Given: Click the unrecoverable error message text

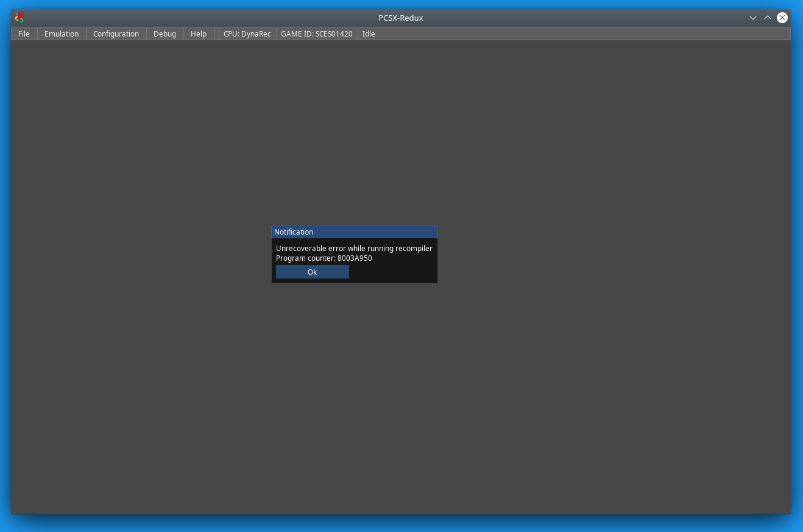Looking at the screenshot, I should (x=354, y=248).
